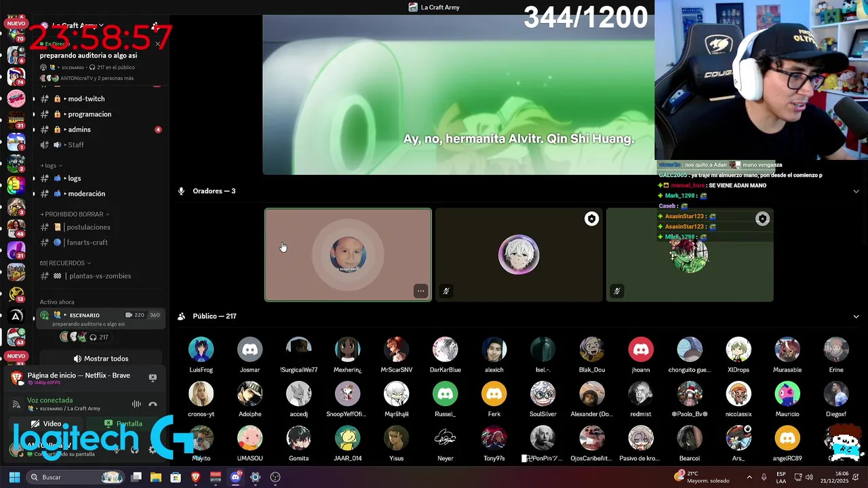Click 'Voz conectada' status text

(50, 401)
